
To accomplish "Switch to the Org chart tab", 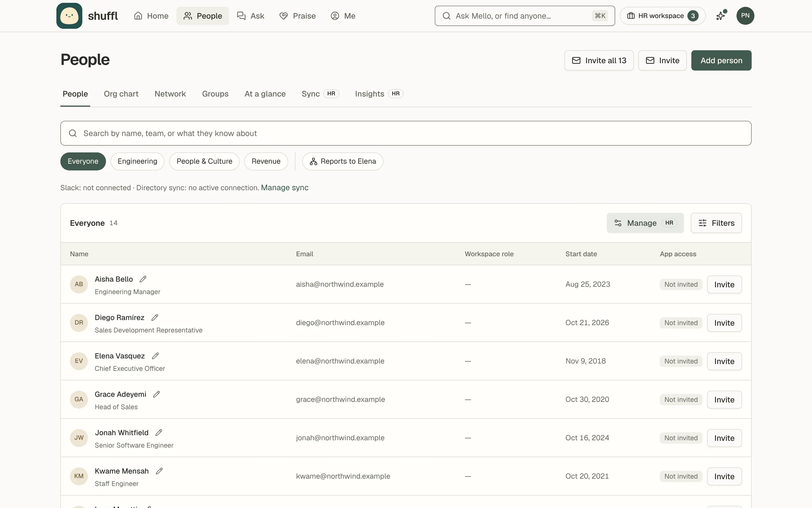I will [121, 94].
